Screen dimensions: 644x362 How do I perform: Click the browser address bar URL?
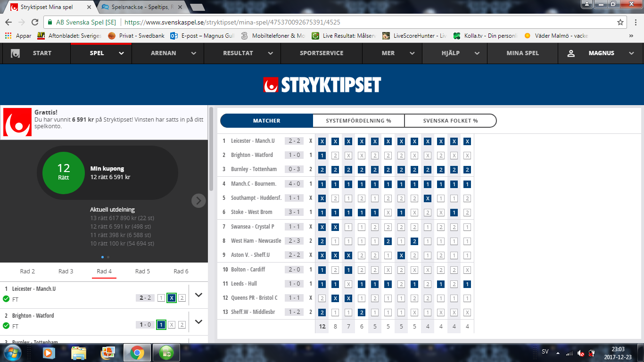(232, 22)
